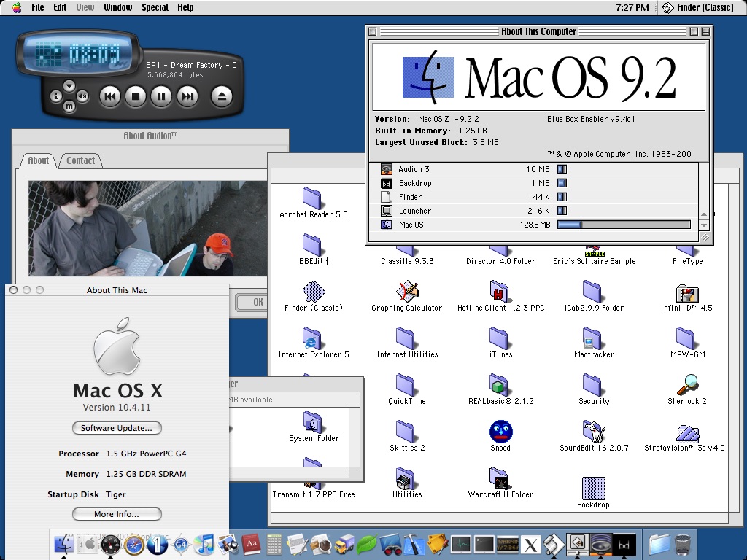Click the scroll-down arrow in About This Computer
The width and height of the screenshot is (747, 560).
704,225
